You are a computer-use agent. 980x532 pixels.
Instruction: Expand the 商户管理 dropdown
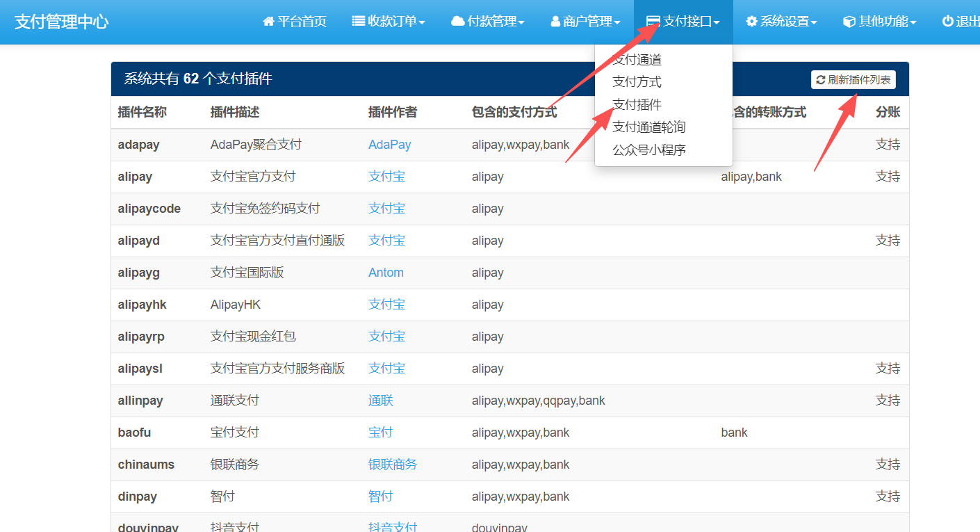(587, 21)
